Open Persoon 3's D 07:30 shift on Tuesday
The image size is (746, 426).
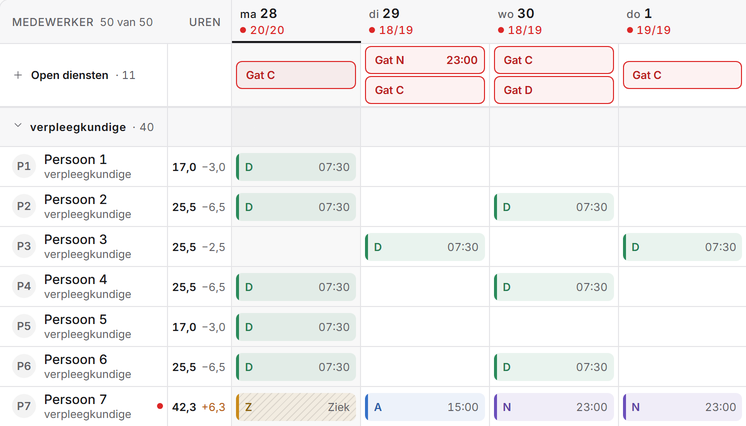(x=425, y=247)
